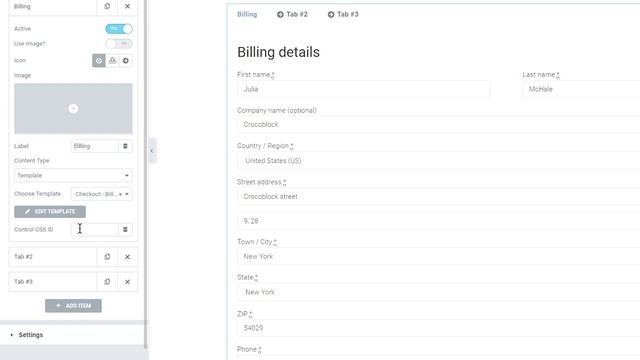Click the Add Item button
The image size is (640, 360).
[x=73, y=306]
